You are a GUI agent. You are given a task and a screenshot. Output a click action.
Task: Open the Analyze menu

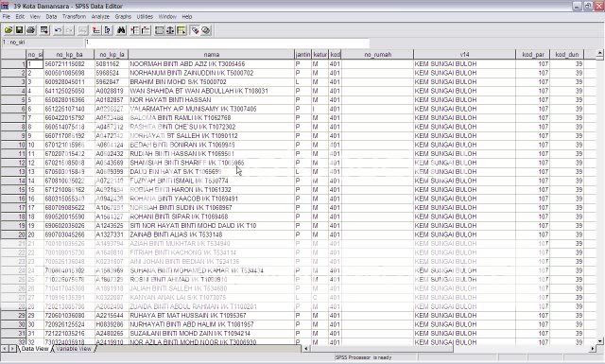(100, 17)
